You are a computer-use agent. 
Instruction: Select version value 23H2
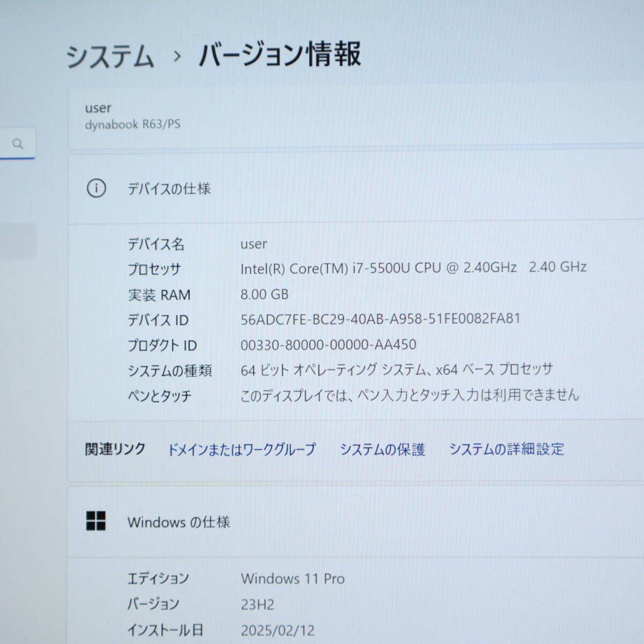tap(258, 605)
